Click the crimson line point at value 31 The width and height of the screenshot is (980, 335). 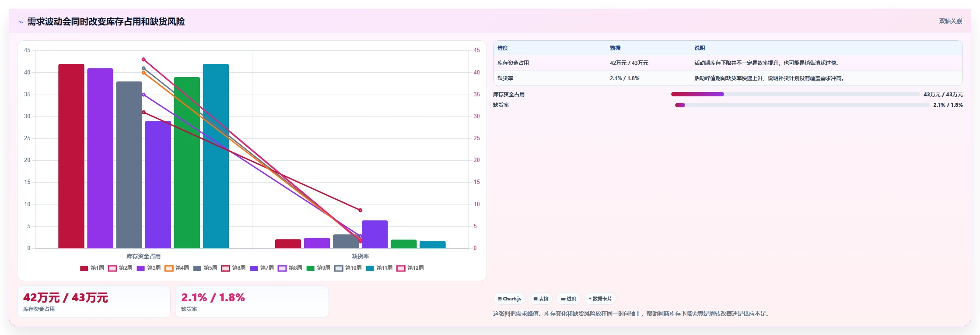143,112
